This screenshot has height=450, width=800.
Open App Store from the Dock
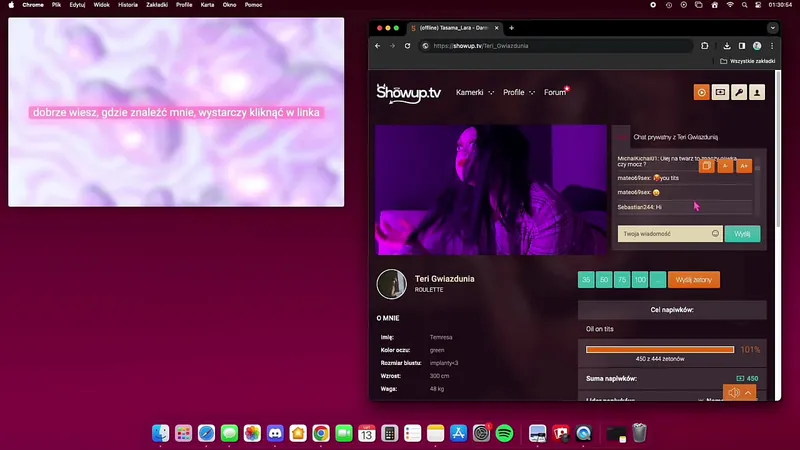pyautogui.click(x=458, y=433)
